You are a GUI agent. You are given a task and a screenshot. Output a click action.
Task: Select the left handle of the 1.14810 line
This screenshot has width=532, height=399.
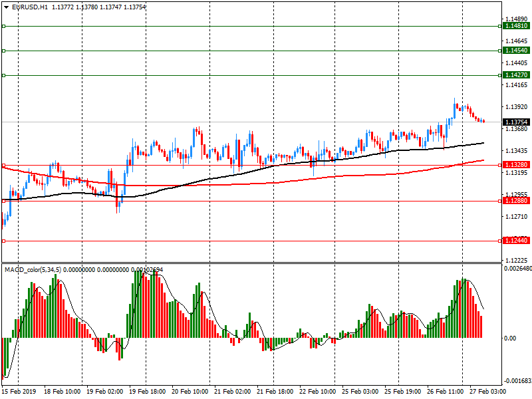pos(3,26)
